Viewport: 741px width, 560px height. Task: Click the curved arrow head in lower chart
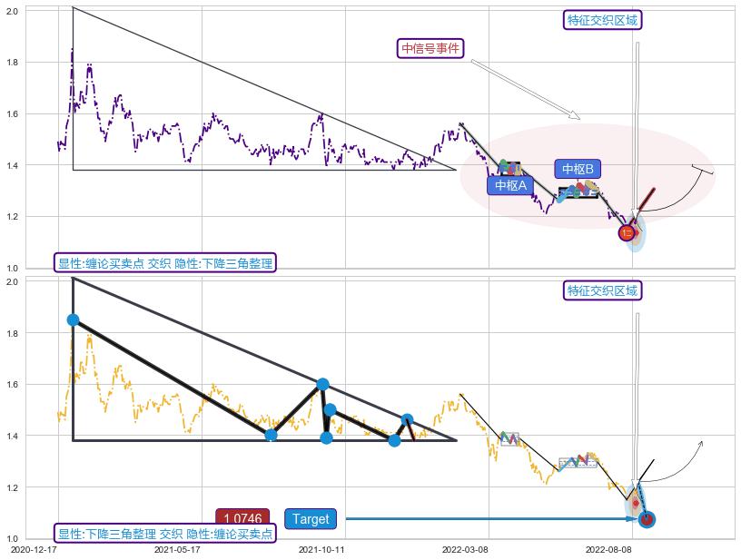(700, 443)
